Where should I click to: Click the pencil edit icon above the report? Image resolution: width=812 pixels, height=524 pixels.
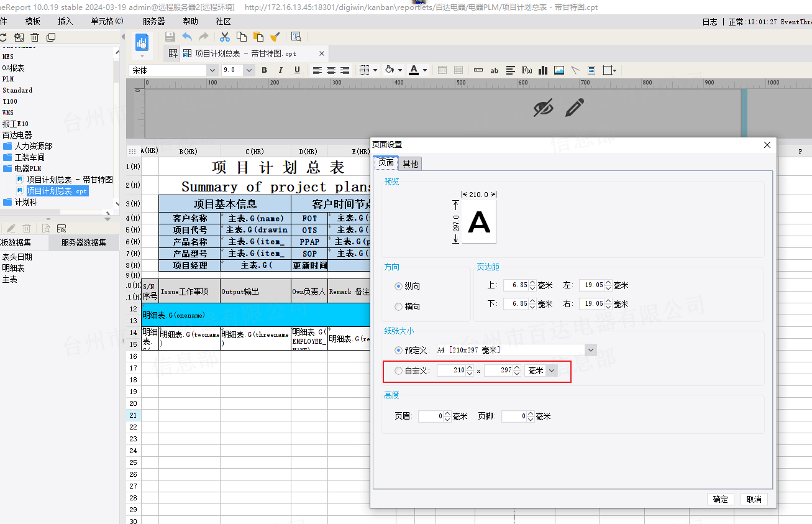click(x=575, y=108)
